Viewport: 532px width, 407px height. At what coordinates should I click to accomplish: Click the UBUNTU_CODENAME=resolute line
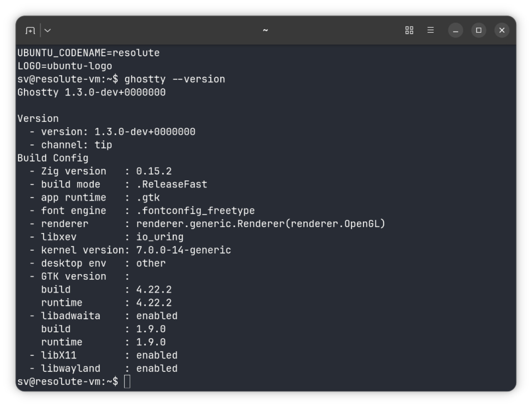(89, 53)
